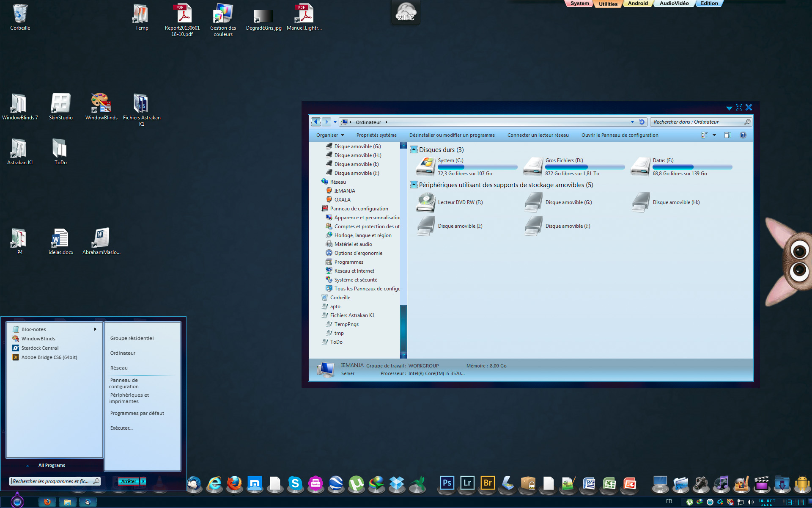The image size is (812, 508).
Task: Click the start orb button
Action: pos(17,501)
